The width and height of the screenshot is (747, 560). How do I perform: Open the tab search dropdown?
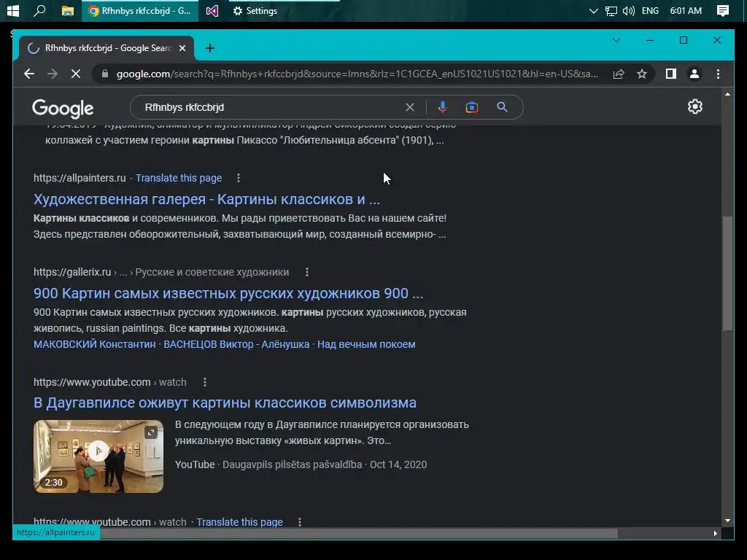pos(616,40)
